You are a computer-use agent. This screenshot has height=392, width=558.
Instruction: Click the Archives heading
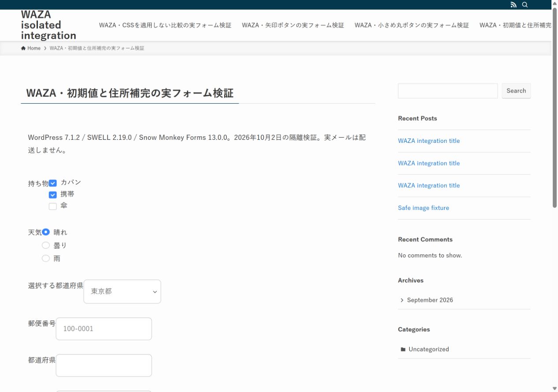[x=411, y=280]
